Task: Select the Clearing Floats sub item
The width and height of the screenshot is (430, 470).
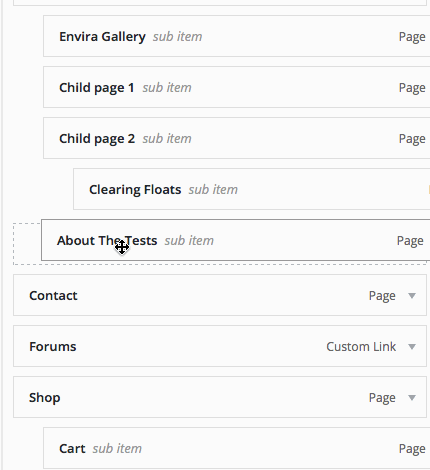Action: (252, 189)
